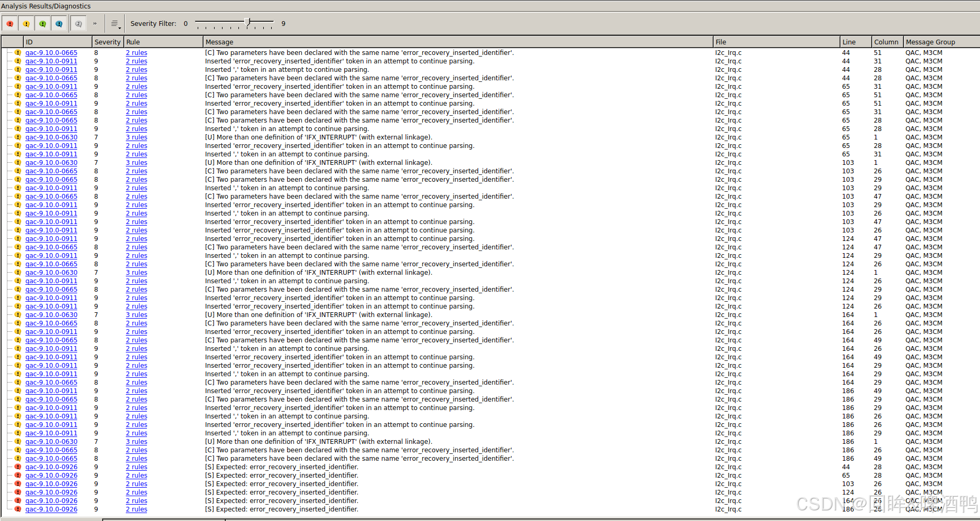The image size is (980, 521).
Task: Select '[S] Expected' message for line 164
Action: point(282,501)
